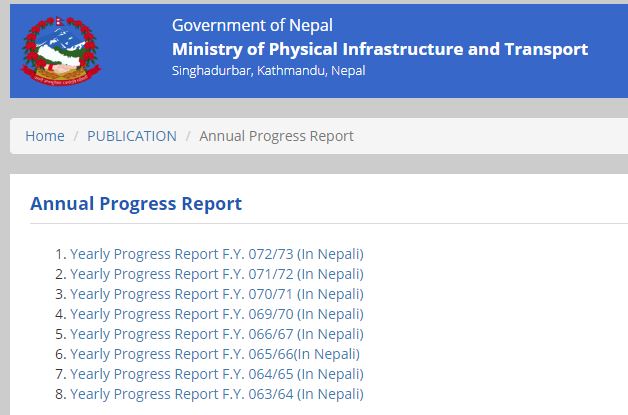Click the Ministry of Physical Infrastructure and Transport title
This screenshot has height=415, width=628.
click(380, 49)
